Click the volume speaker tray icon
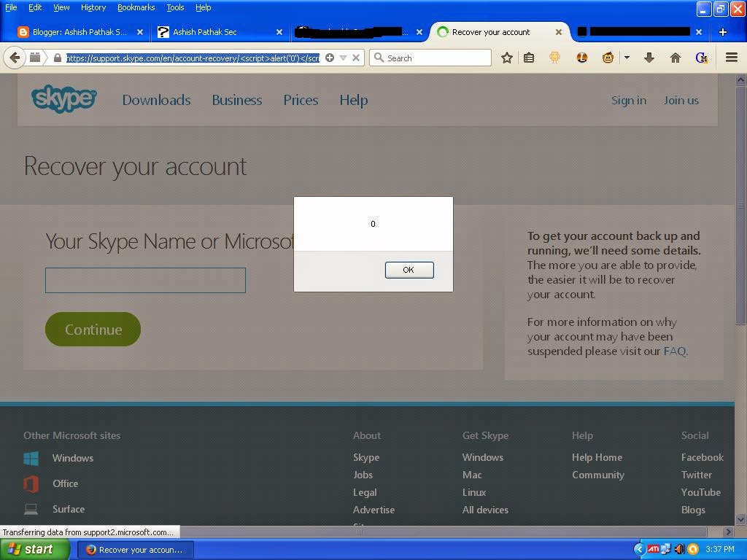Viewport: 747px width, 560px height. 679,549
